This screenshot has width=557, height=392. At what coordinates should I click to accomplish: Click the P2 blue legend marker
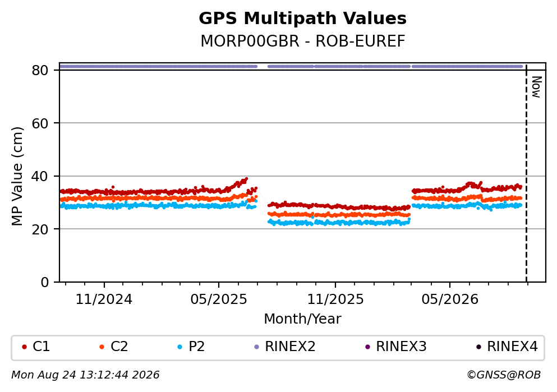(179, 347)
